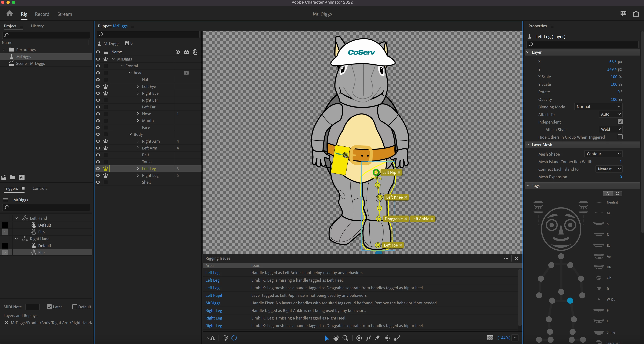The width and height of the screenshot is (644, 344).
Task: Open the Blending Mode dropdown
Action: 598,107
